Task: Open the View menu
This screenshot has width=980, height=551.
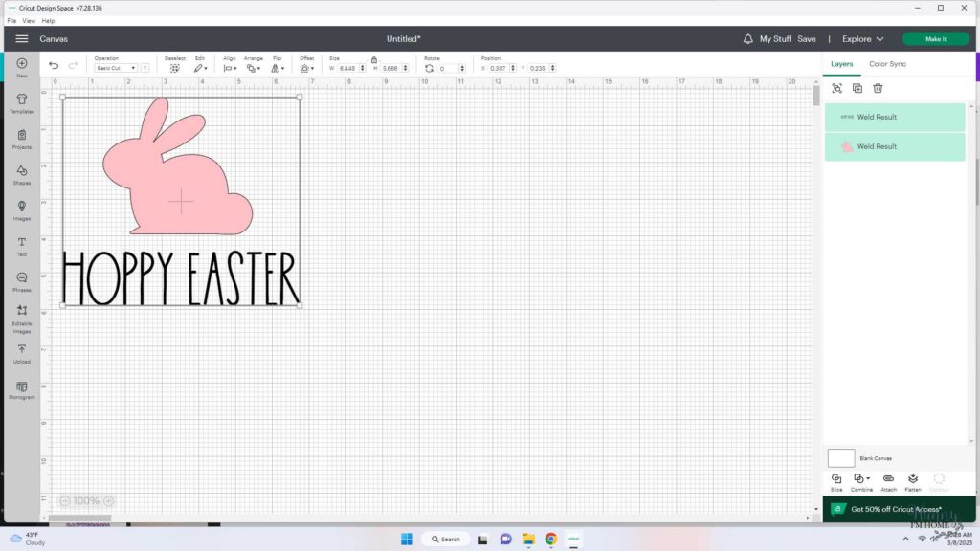Action: coord(29,21)
